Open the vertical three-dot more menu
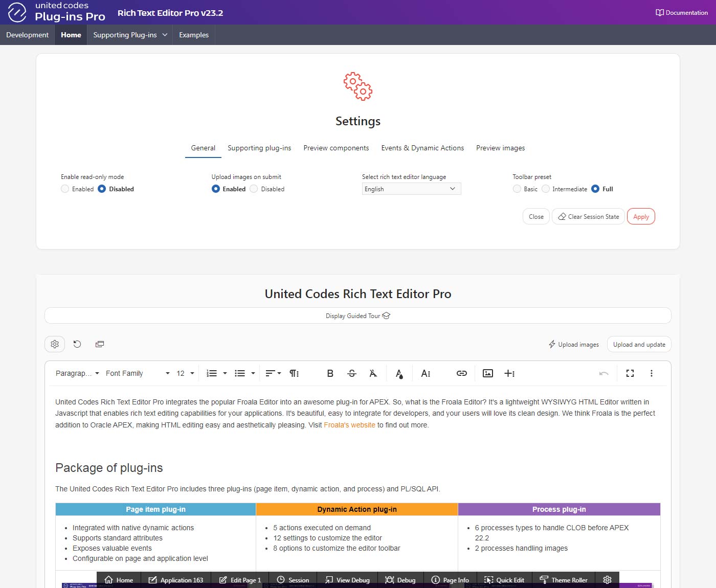Viewport: 716px width, 588px height. click(652, 373)
